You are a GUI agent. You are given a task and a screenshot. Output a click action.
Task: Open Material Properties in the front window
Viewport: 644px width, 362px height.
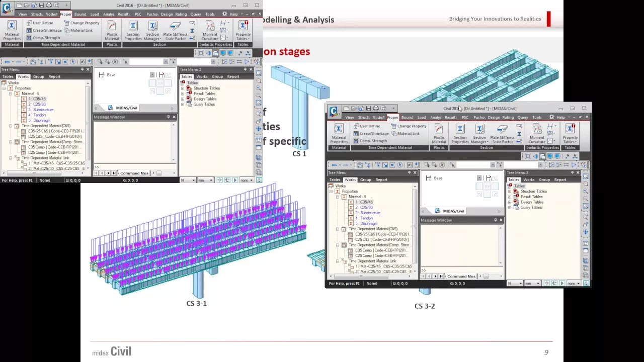pos(339,133)
